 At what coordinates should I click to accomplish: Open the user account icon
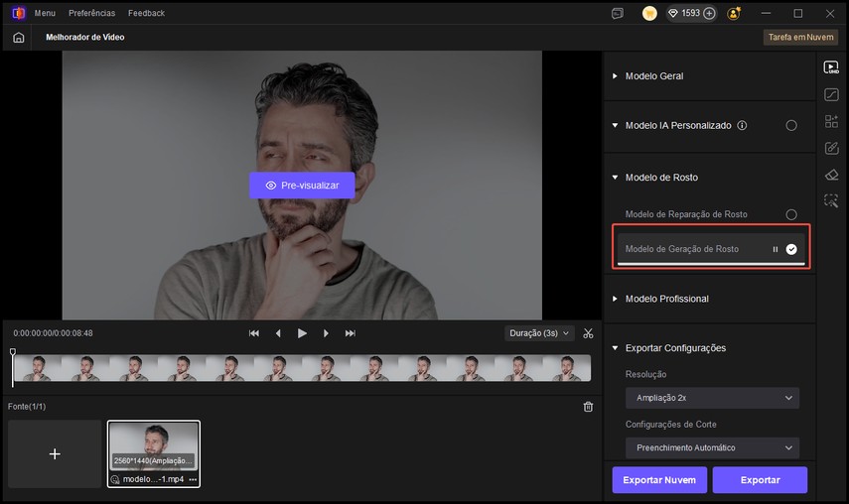click(734, 14)
